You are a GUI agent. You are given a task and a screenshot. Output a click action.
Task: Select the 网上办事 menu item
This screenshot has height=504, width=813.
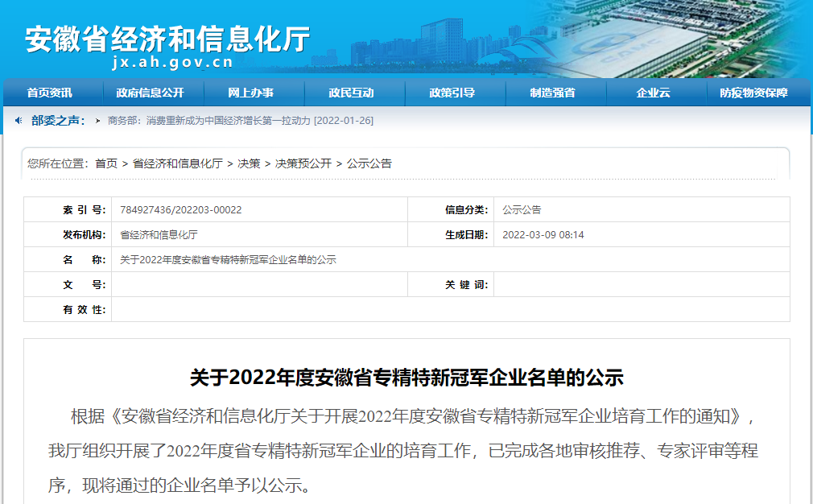[250, 93]
